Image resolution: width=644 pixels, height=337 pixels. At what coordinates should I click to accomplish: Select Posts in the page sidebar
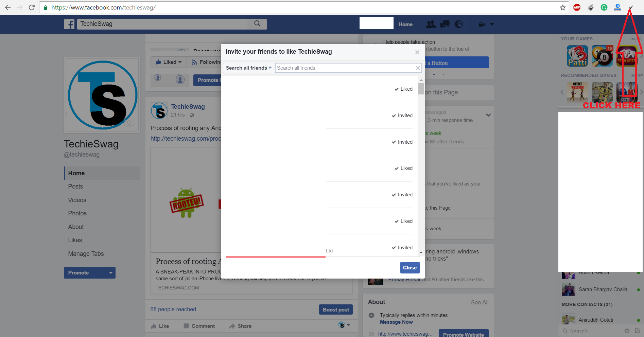coord(75,187)
